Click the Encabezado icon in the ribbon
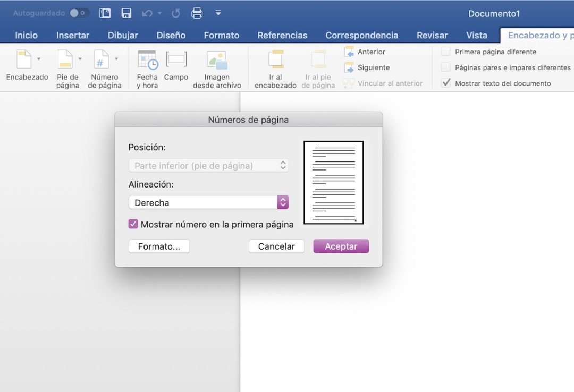Screen dimensions: 574x392 24,59
